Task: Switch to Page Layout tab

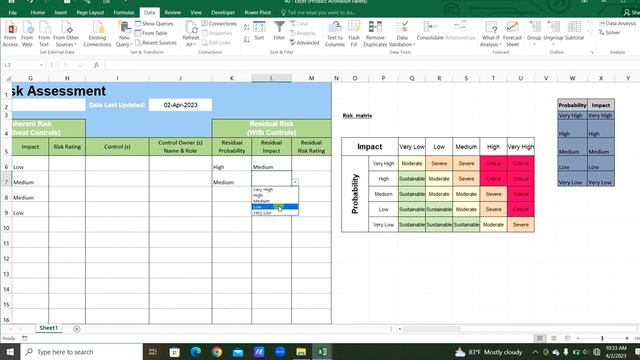Action: click(x=90, y=13)
